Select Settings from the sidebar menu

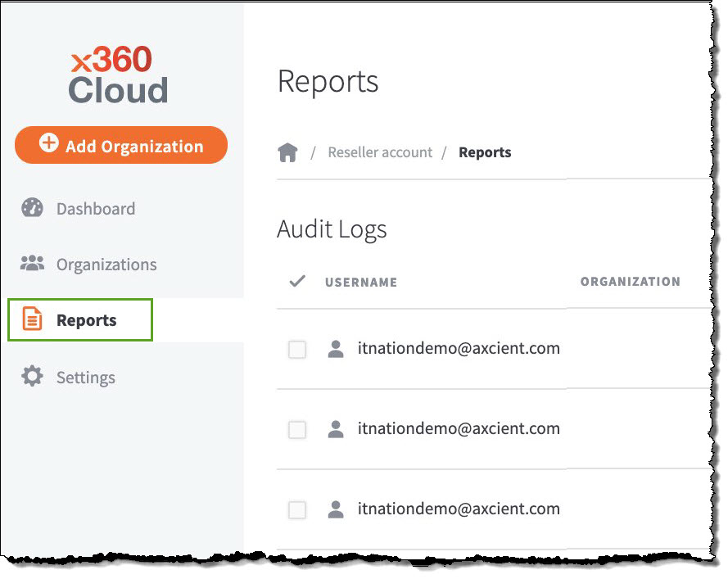click(85, 377)
